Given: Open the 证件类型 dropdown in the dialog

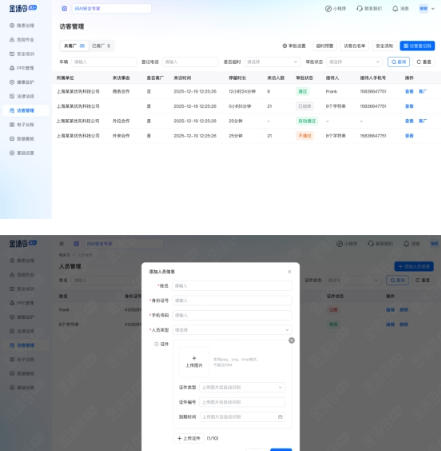Looking at the screenshot, I should (242, 387).
